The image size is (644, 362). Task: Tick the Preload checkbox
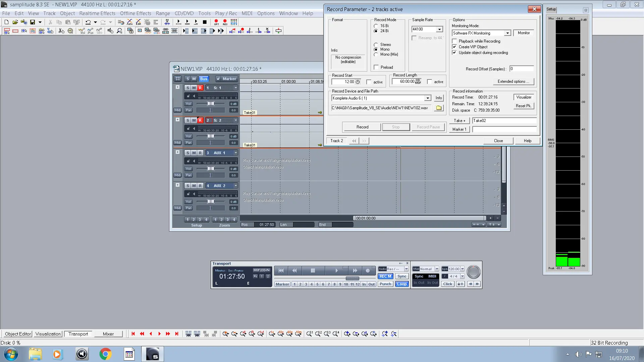[376, 67]
